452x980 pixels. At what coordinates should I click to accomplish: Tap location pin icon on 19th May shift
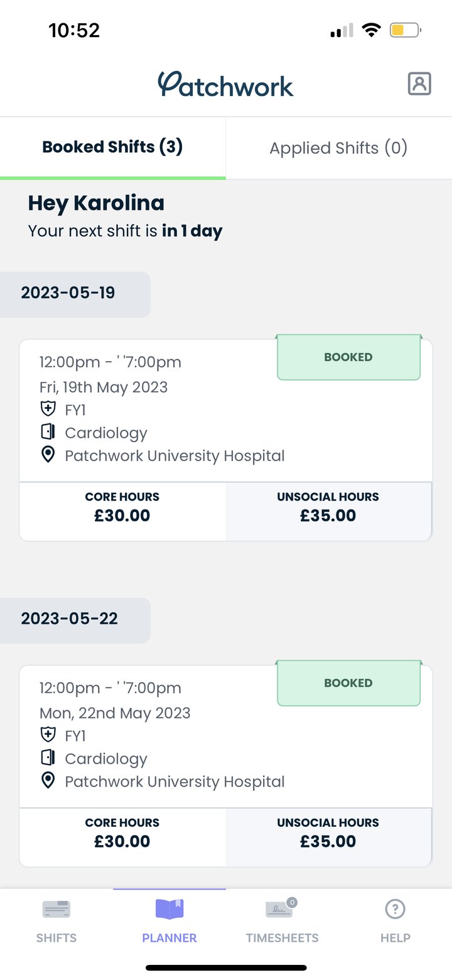pos(48,455)
